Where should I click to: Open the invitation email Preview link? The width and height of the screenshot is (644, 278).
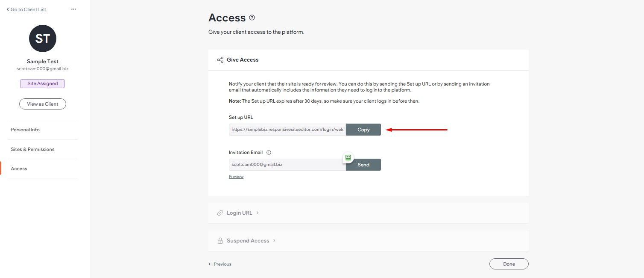pyautogui.click(x=236, y=177)
